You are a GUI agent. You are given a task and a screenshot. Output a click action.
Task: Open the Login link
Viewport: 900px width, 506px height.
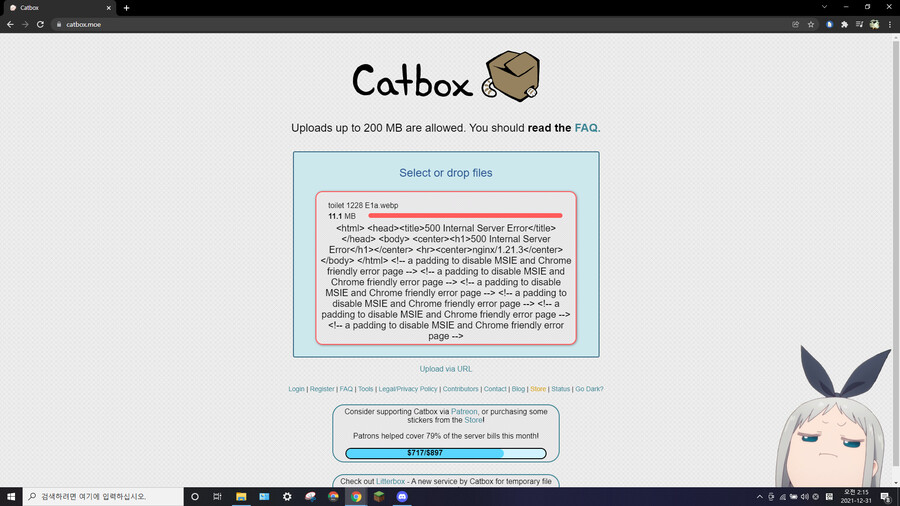pyautogui.click(x=296, y=389)
